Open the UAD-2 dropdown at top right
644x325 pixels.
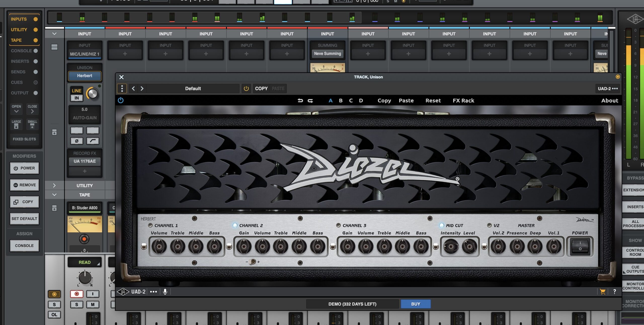pos(608,88)
